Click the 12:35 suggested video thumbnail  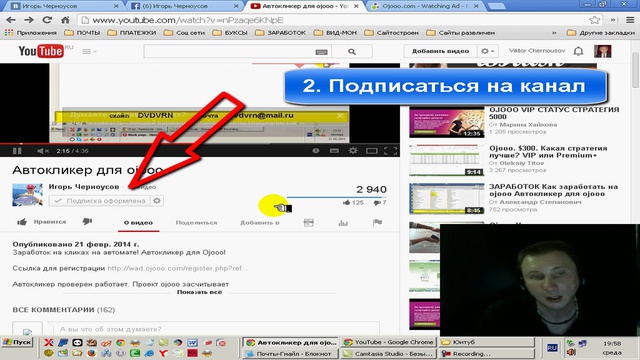pyautogui.click(x=447, y=122)
